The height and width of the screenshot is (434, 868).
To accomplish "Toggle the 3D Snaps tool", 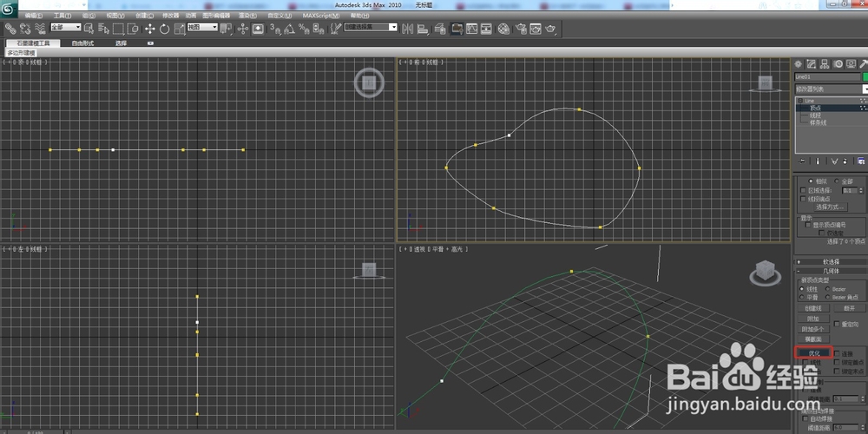I will [x=274, y=29].
